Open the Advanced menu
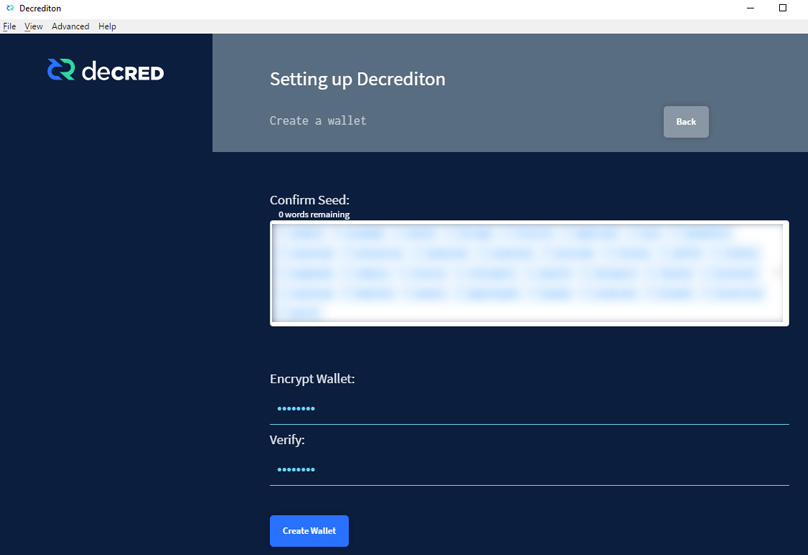This screenshot has height=555, width=808. [x=70, y=26]
